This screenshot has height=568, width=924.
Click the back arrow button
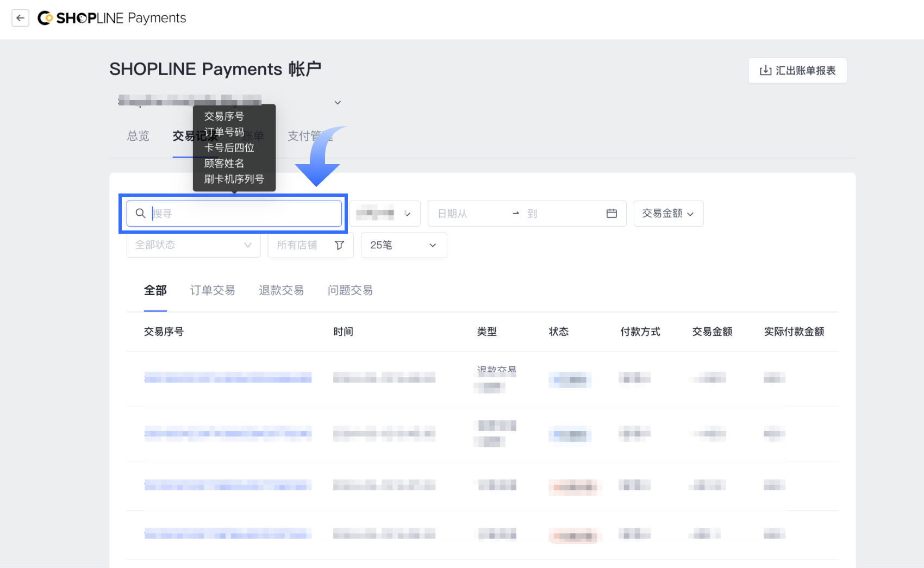pos(20,18)
